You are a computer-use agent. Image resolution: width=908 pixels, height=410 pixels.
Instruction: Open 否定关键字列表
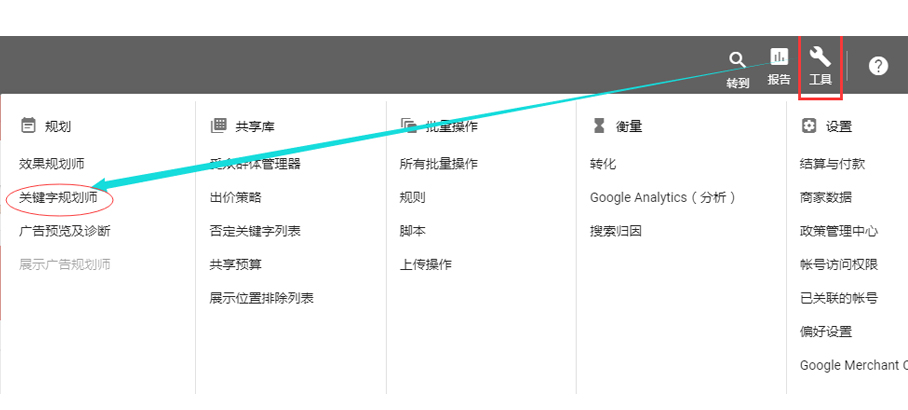255,231
